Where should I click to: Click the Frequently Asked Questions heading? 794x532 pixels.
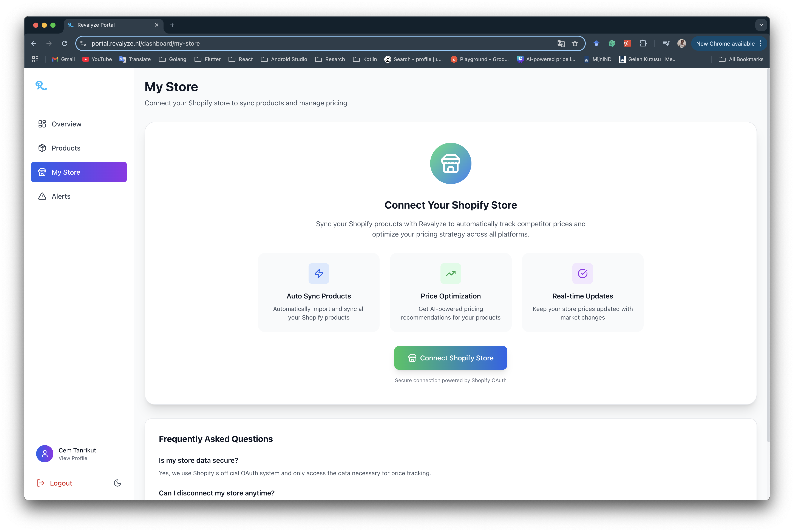coord(216,439)
